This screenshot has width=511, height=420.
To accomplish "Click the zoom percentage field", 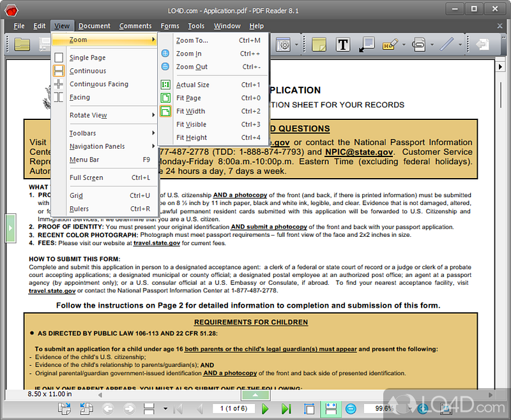I will point(385,409).
